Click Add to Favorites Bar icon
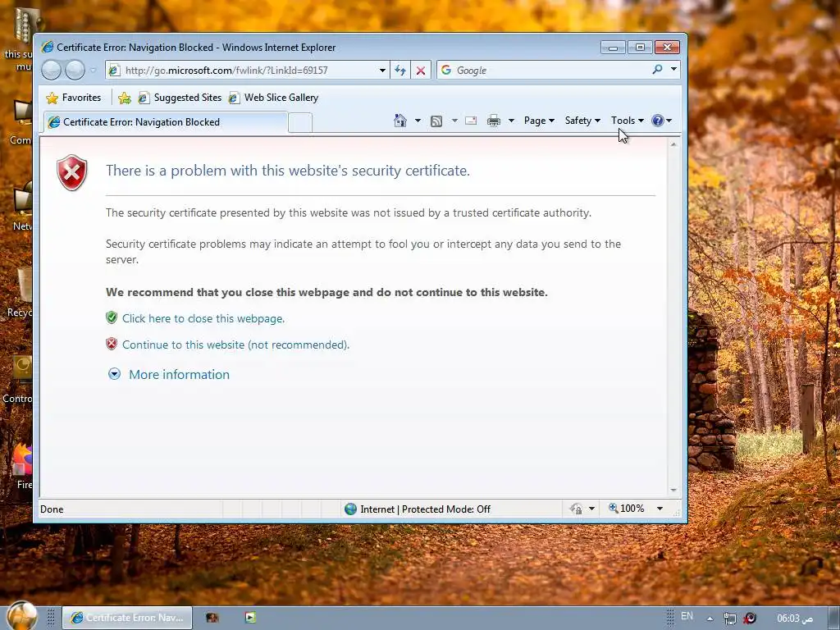The height and width of the screenshot is (630, 840). point(125,98)
